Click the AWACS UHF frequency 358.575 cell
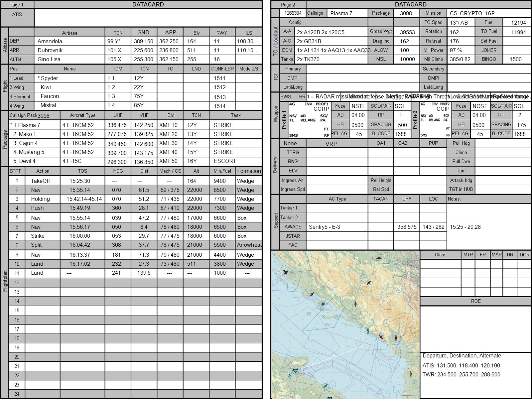The width and height of the screenshot is (532, 399). click(407, 227)
